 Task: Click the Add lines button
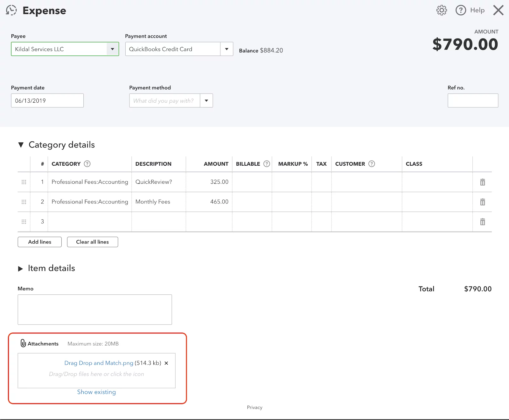[39, 242]
